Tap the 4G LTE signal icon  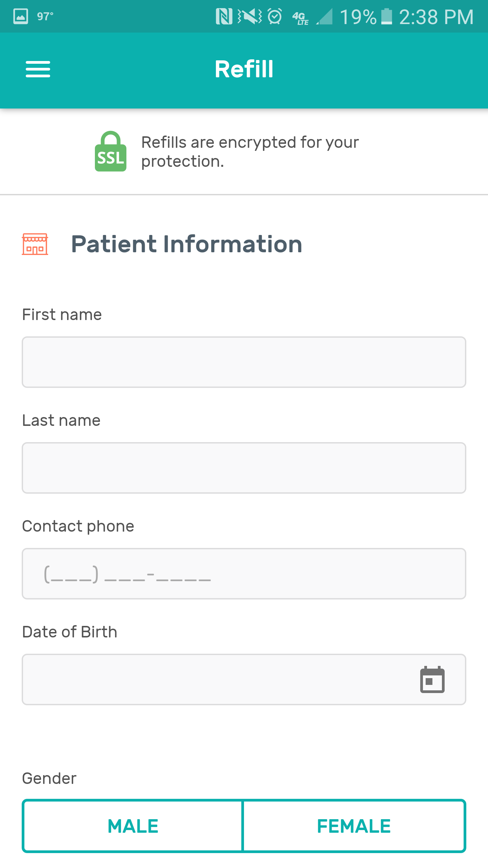(301, 17)
